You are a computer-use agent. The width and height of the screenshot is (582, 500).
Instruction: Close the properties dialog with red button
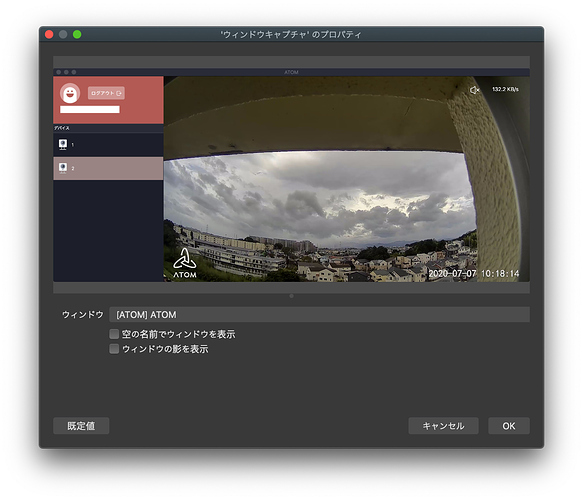point(49,35)
